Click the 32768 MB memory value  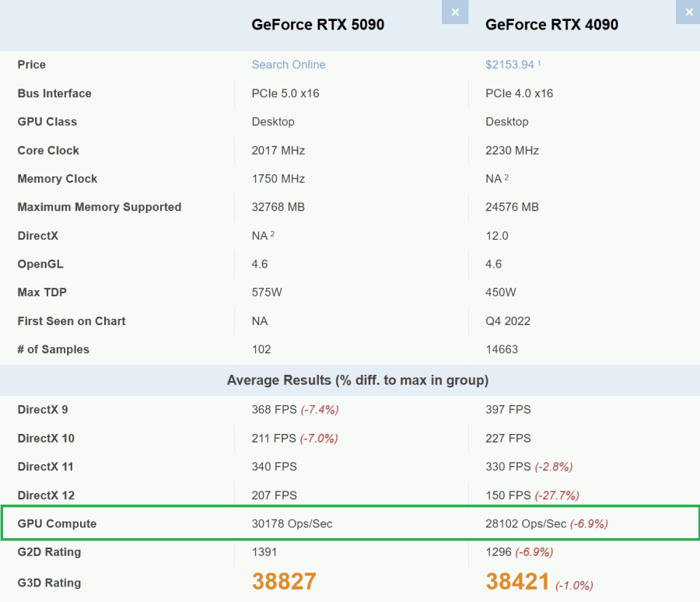coord(278,207)
